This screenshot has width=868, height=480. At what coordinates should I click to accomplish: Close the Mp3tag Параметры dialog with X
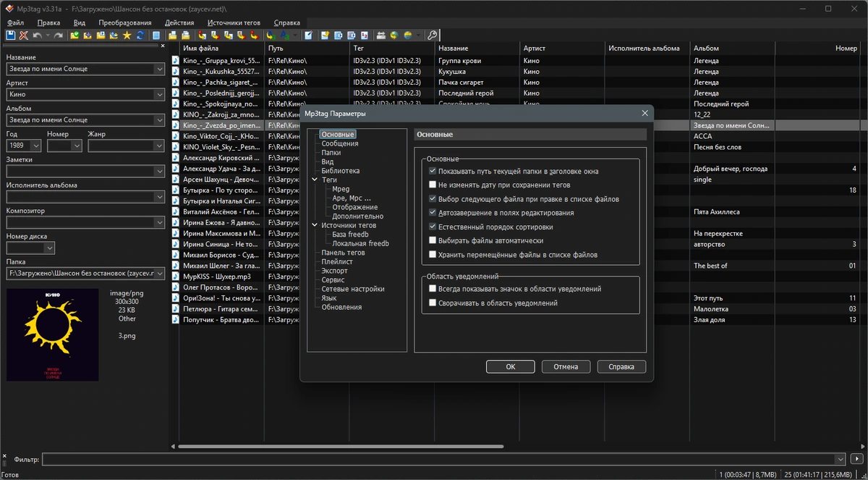(x=644, y=114)
